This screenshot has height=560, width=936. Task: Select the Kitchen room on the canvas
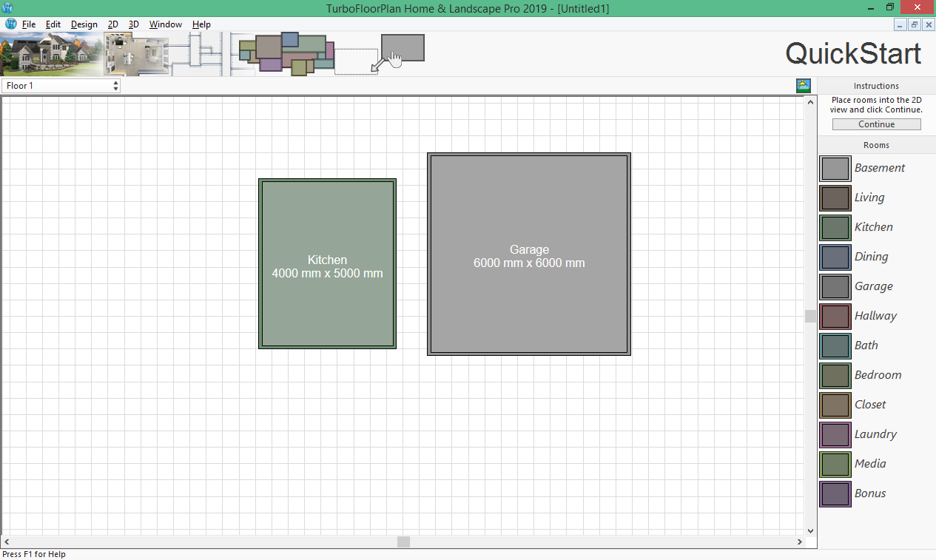[327, 263]
